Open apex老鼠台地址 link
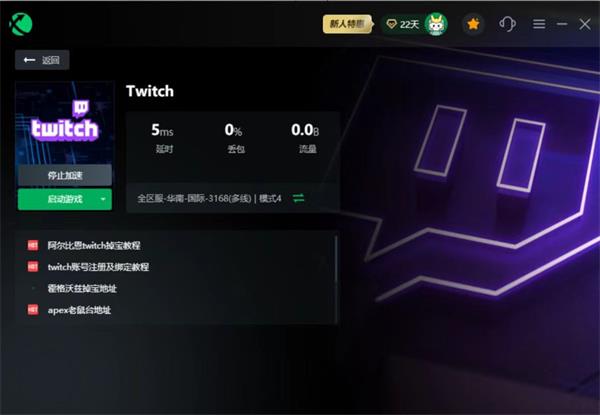 click(79, 310)
